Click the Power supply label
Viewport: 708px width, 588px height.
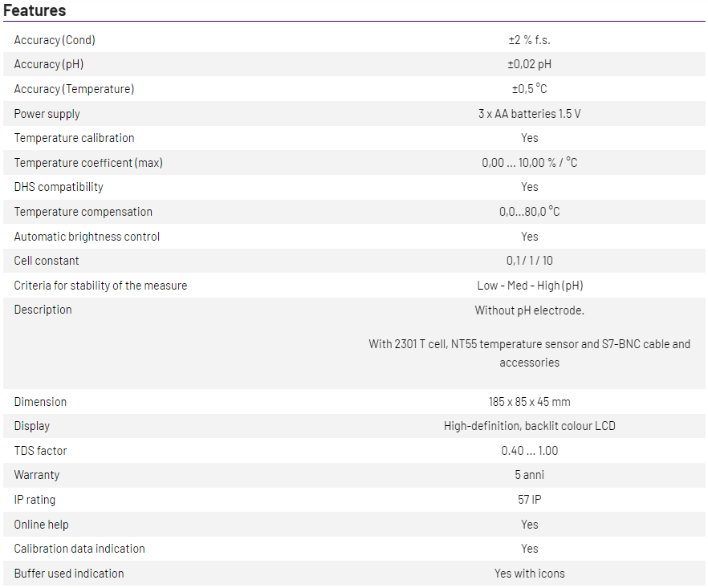coord(47,114)
